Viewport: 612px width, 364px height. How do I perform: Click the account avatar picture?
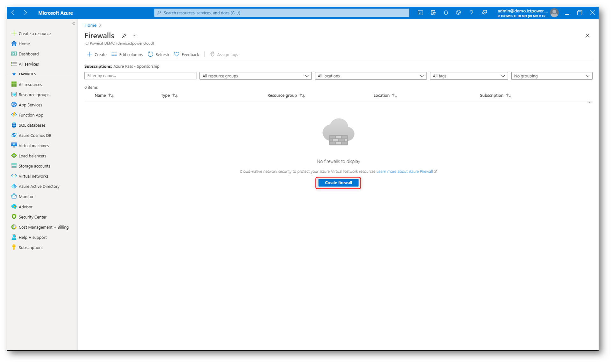(x=554, y=13)
